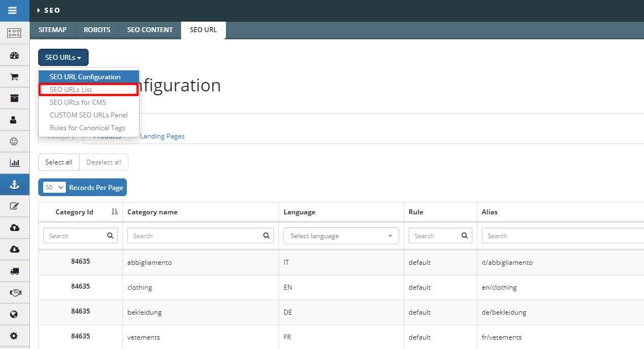Viewport: 644px width, 349px height.
Task: Open the SEO CONTENT tab
Action: point(150,30)
